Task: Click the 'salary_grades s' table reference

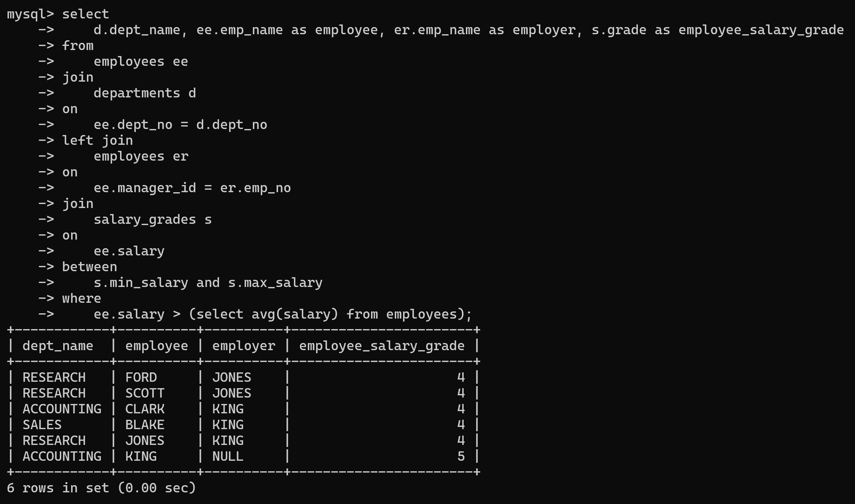Action: pyautogui.click(x=152, y=220)
